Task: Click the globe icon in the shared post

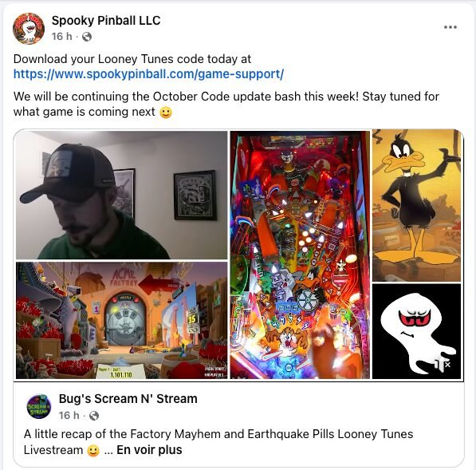Action: point(94,416)
